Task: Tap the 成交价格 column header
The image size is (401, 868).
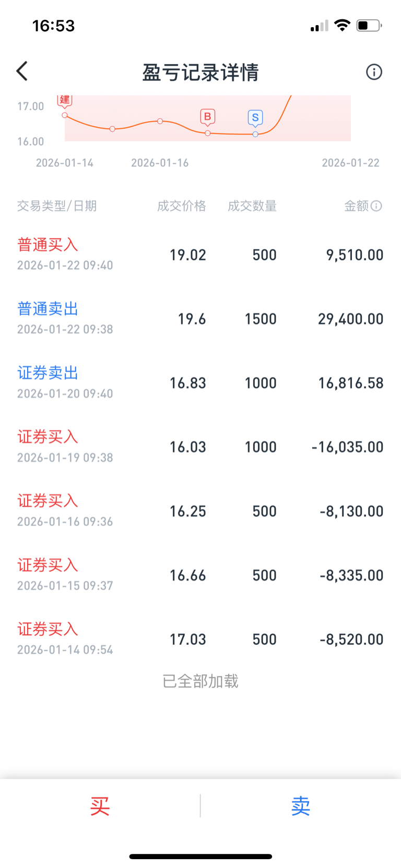Action: coord(182,206)
